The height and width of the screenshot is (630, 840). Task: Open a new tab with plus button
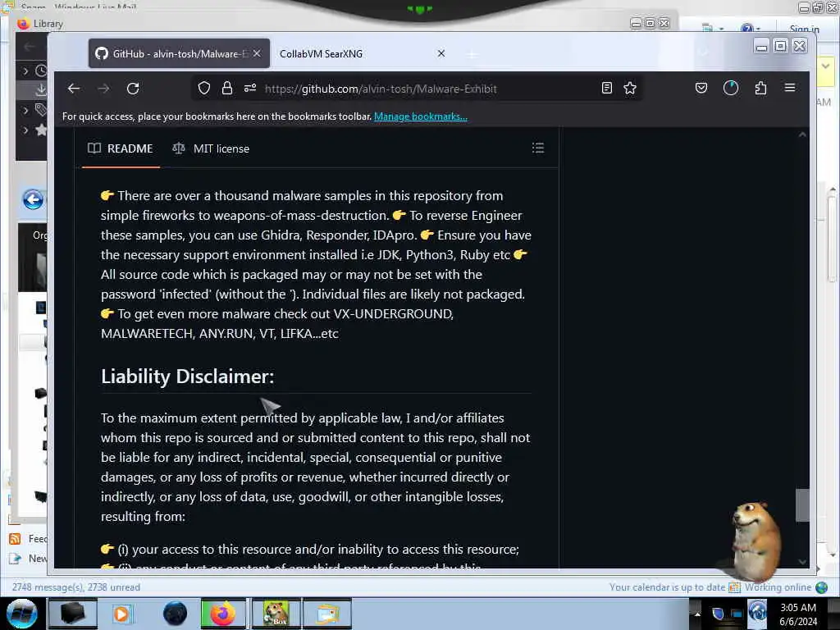point(472,54)
